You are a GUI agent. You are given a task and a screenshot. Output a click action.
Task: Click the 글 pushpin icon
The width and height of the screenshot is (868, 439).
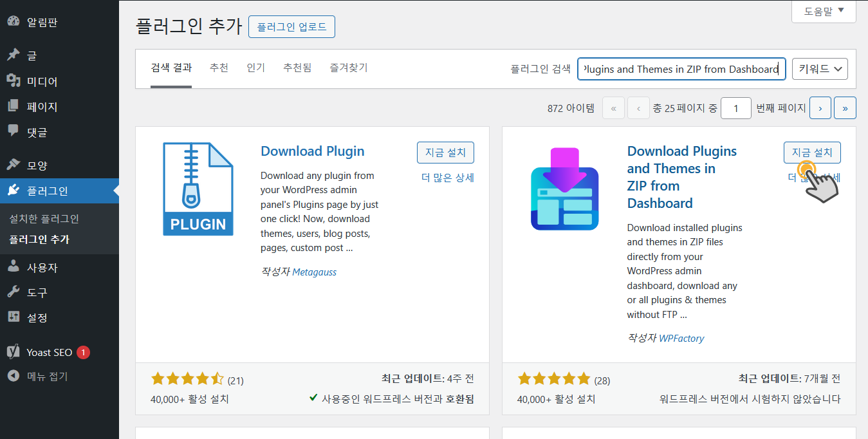tap(14, 55)
